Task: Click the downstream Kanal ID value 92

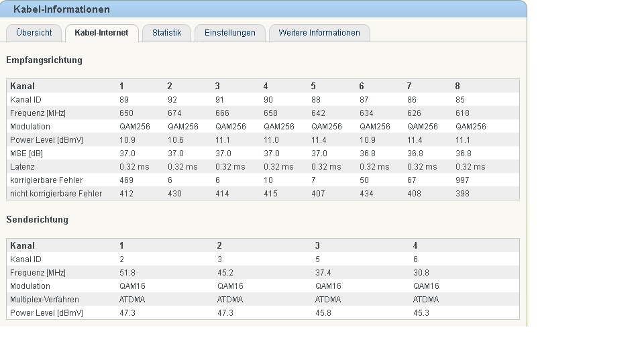Action: point(172,100)
